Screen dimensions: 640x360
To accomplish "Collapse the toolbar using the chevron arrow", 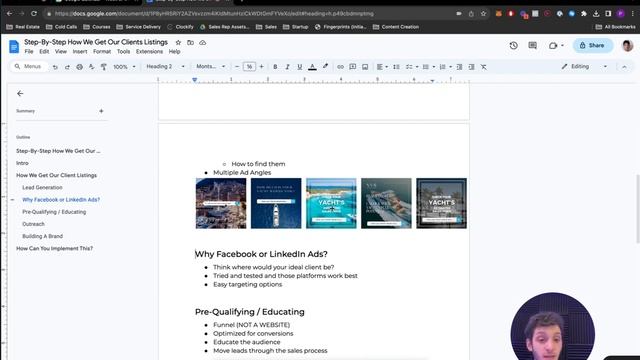I will [x=624, y=67].
